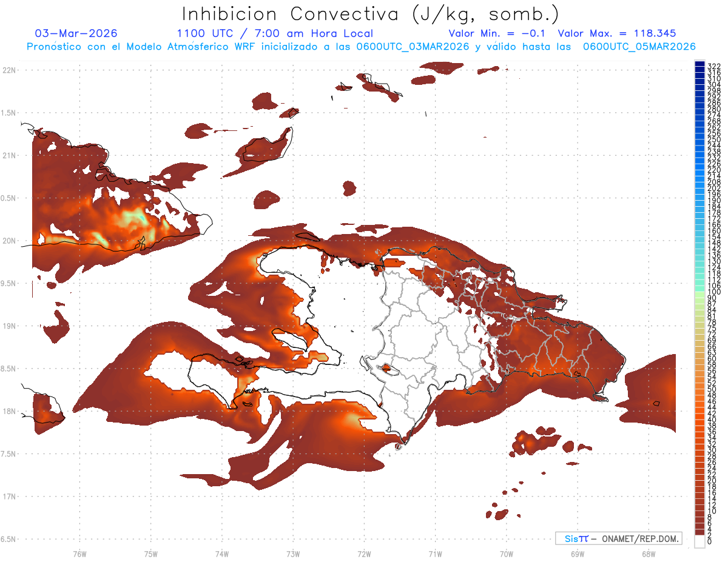Click the '7.5N' latitude label

(x=8, y=454)
